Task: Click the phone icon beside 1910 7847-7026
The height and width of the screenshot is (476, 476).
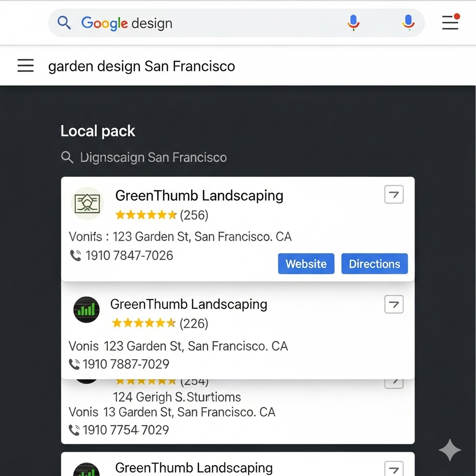Action: point(75,255)
